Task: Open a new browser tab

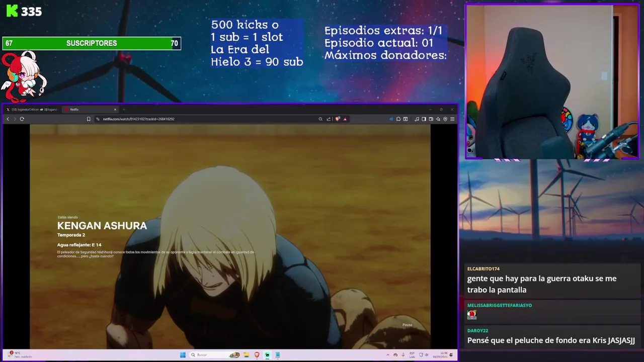Action: pyautogui.click(x=124, y=109)
